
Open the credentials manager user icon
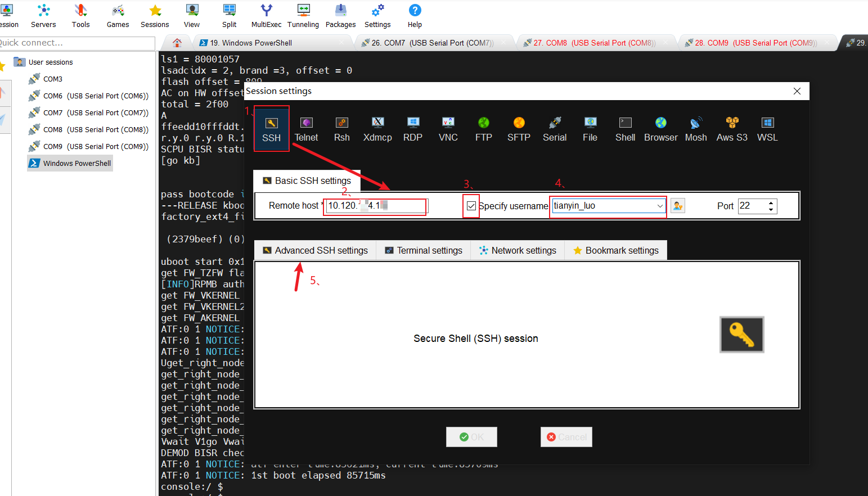678,206
